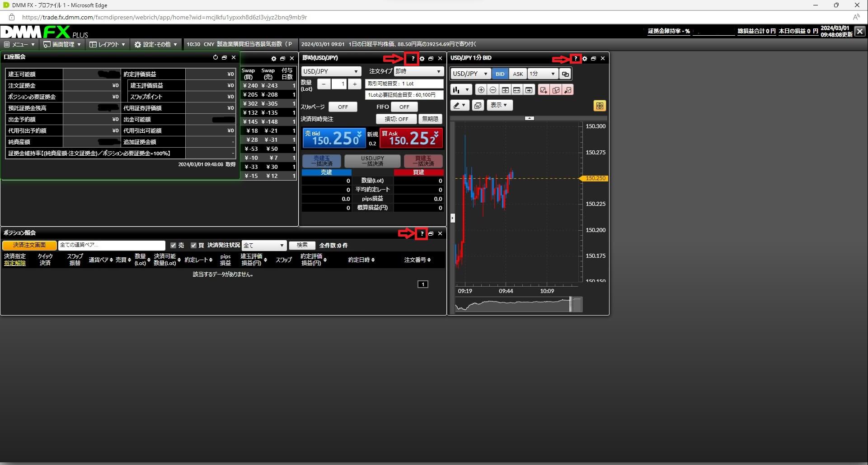Click the chart link/sync icon beside 1分
This screenshot has width=868, height=465.
565,74
